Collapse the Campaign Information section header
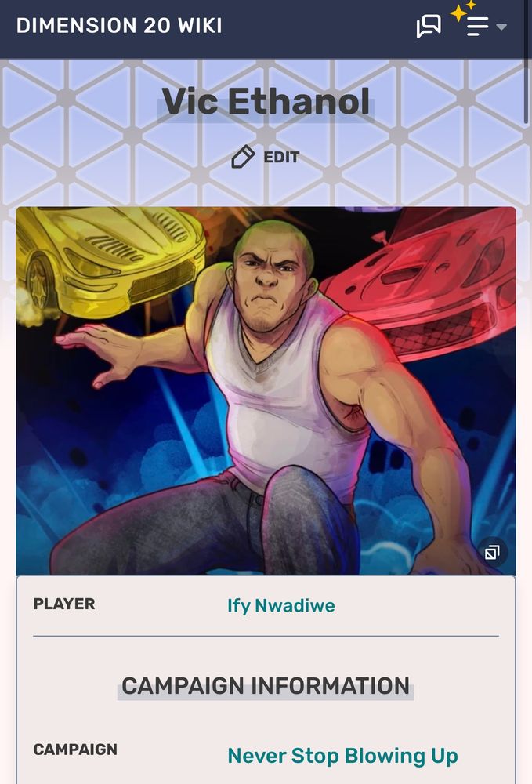 266,685
